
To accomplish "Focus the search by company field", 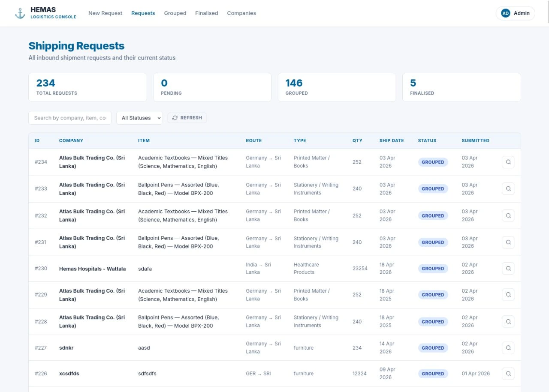I will click(70, 118).
